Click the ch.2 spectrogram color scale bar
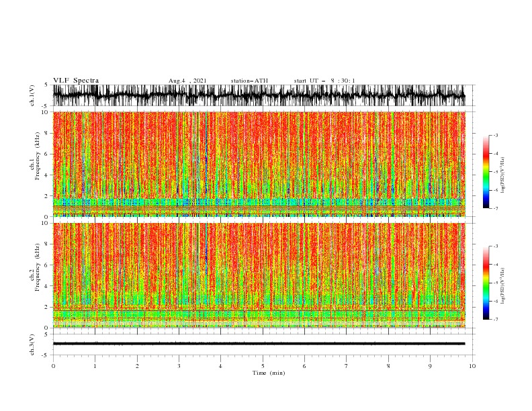Screen dimensions: 532x411 [486, 283]
